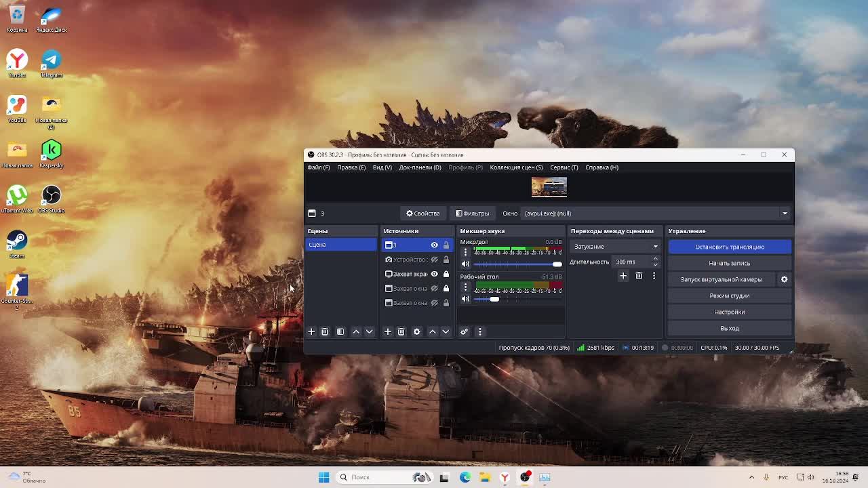Image resolution: width=868 pixels, height=488 pixels.
Task: Click Остановить трансляцию button
Action: (730, 247)
